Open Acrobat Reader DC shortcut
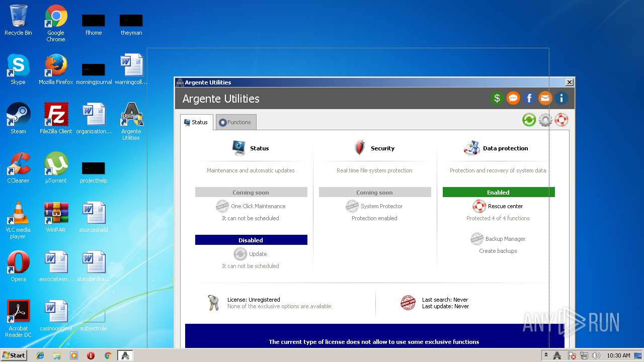The height and width of the screenshot is (362, 644). tap(18, 319)
